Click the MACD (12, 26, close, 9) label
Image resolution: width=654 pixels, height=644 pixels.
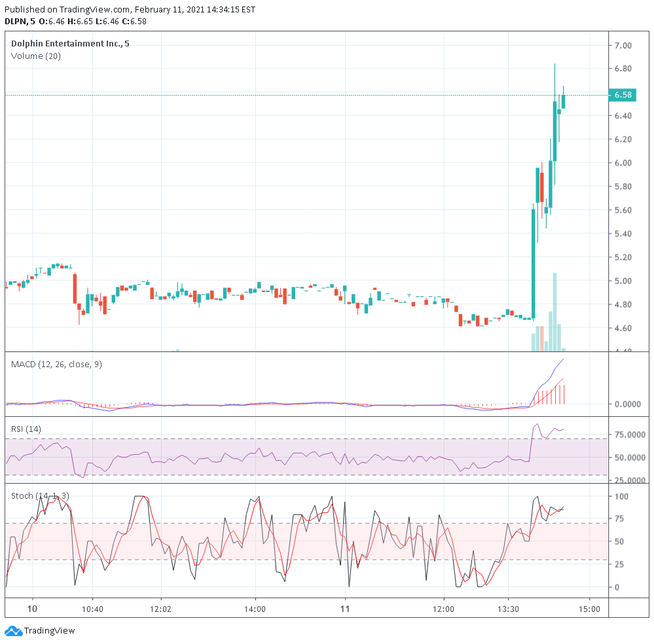56,364
